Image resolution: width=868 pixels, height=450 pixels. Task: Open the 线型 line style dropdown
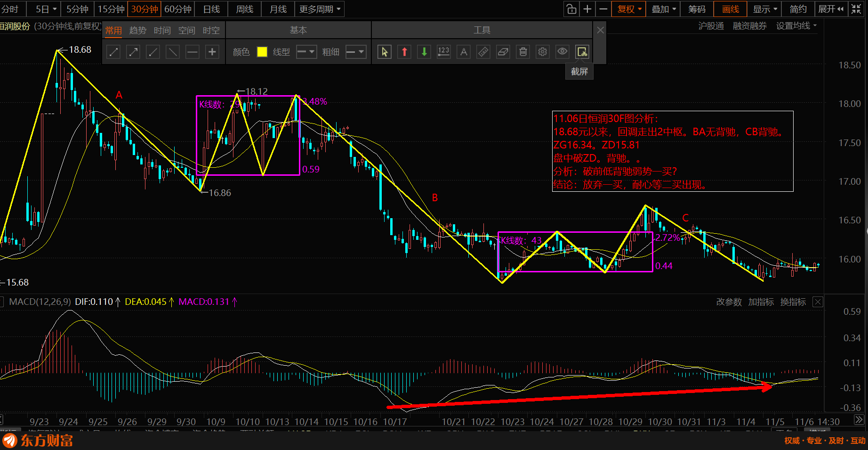[306, 52]
